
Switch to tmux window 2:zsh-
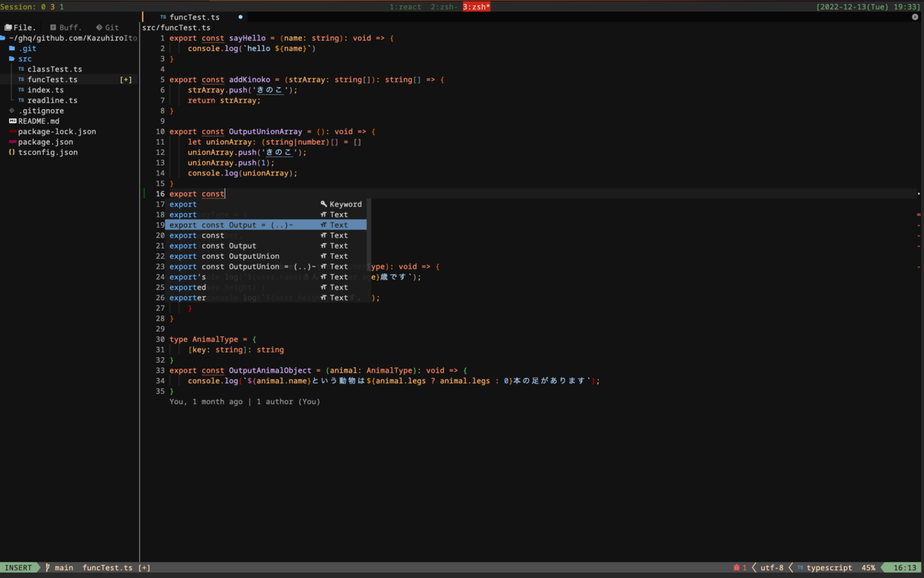pos(444,7)
